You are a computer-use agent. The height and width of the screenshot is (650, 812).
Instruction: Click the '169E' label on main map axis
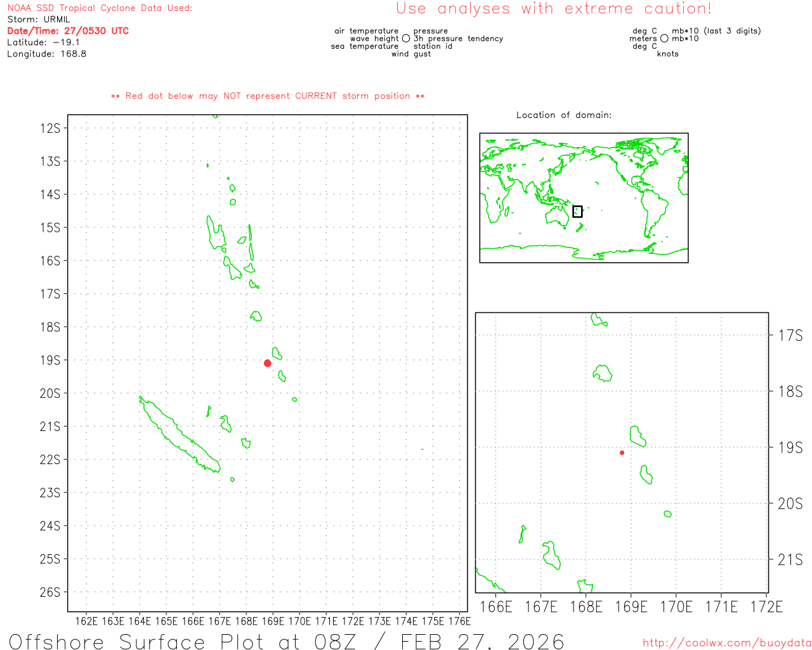pos(273,621)
